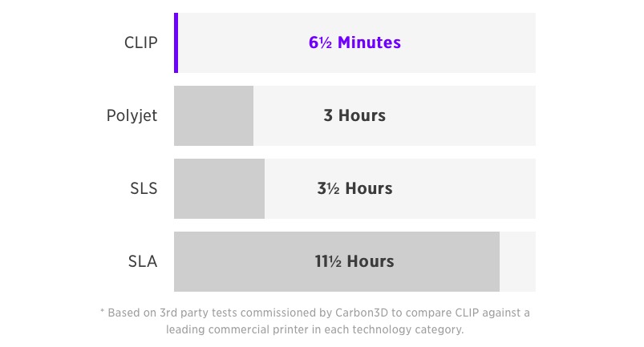Screen dimensions: 644x347
Task: Select the dark gray SLS bar segment
Action: pos(219,189)
